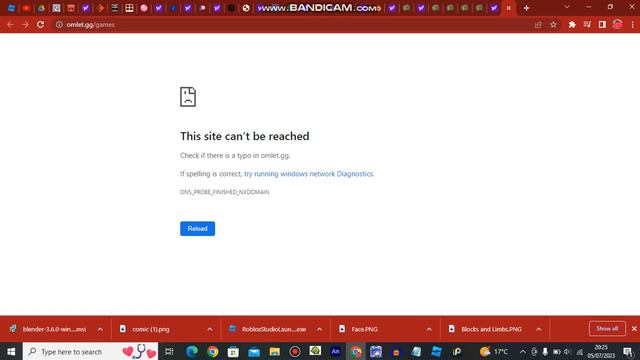Switch to the first browser tab
640x360 pixels.
click(x=11, y=8)
